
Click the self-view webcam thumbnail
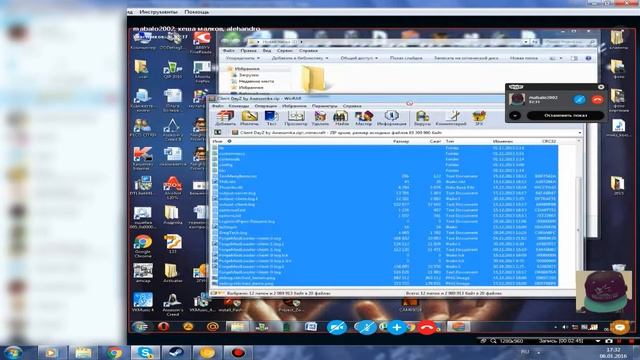[604, 291]
